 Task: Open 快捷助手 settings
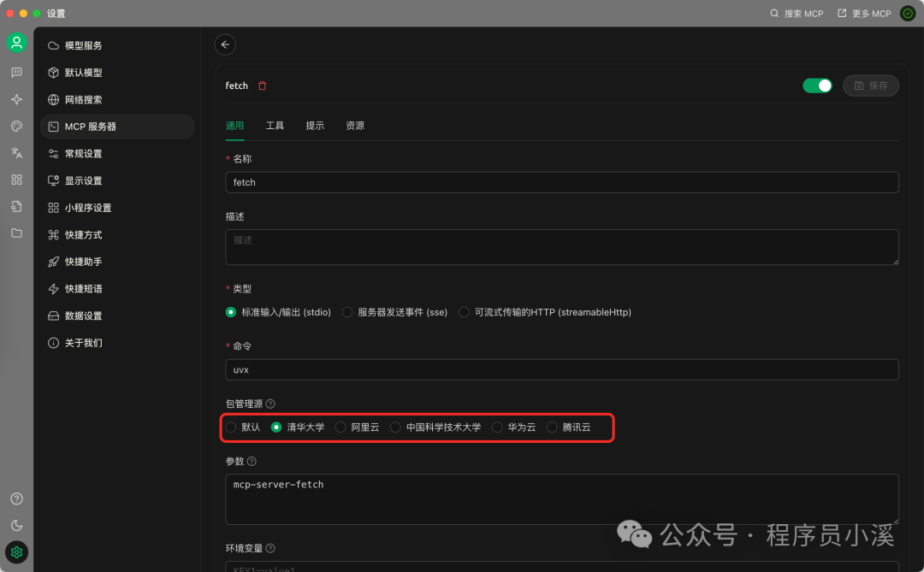[x=116, y=262]
